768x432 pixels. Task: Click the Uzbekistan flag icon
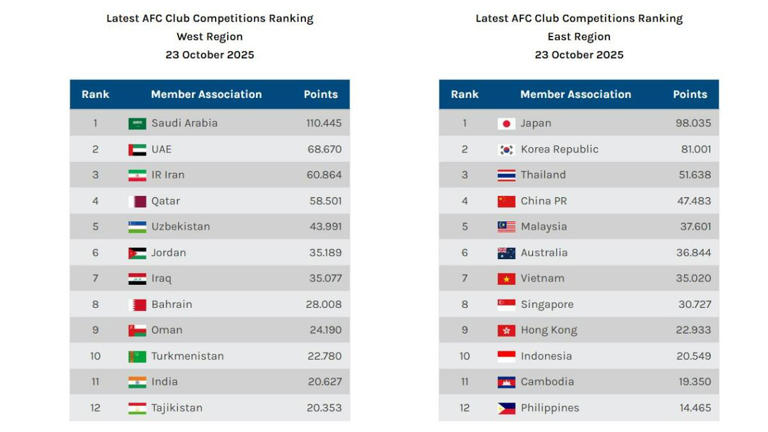tap(137, 227)
